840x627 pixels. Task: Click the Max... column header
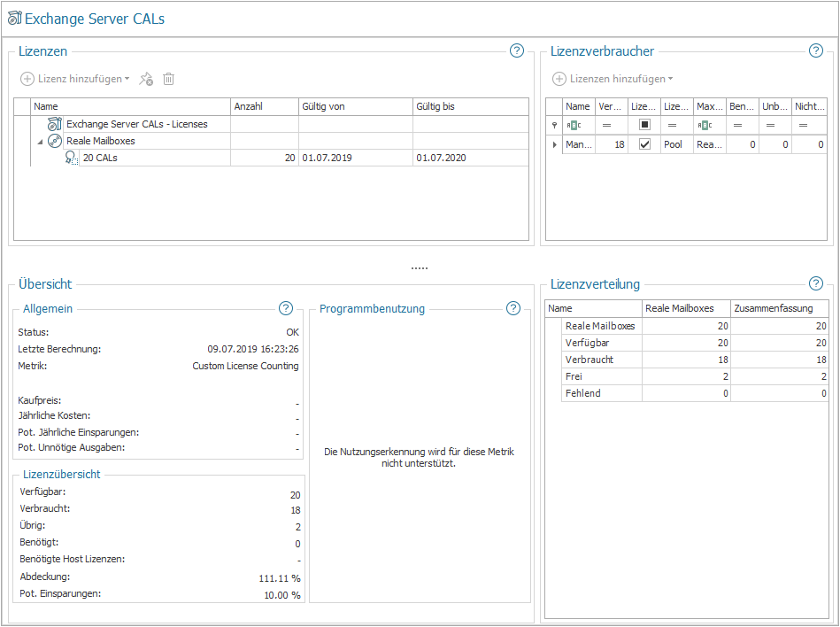pos(710,106)
